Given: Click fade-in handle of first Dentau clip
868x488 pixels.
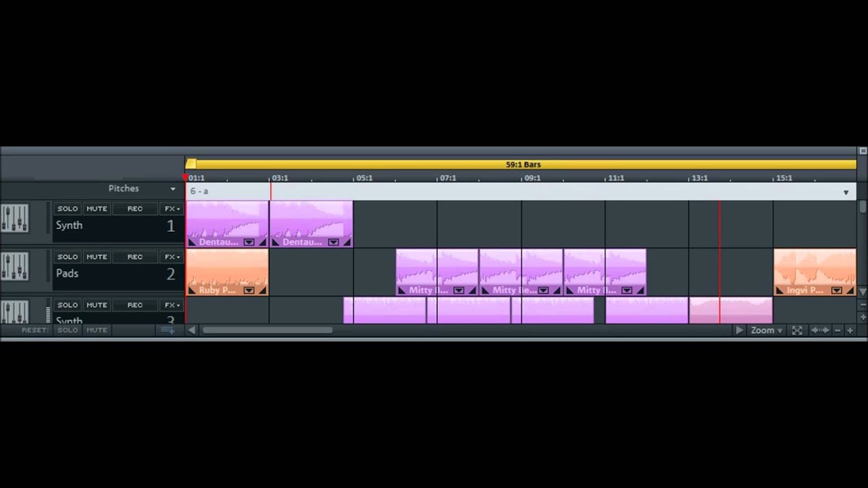Looking at the screenshot, I should pos(192,242).
